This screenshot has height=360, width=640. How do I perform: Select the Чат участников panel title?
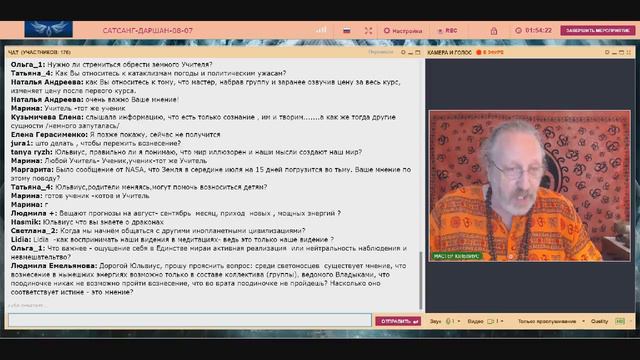point(39,52)
